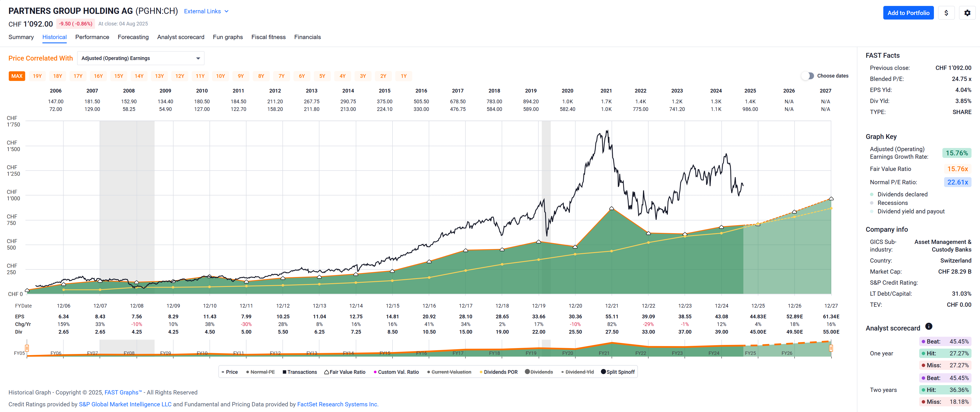Click the -9.50 (-0.86%) price change badge
This screenshot has height=412, width=980.
coord(75,23)
